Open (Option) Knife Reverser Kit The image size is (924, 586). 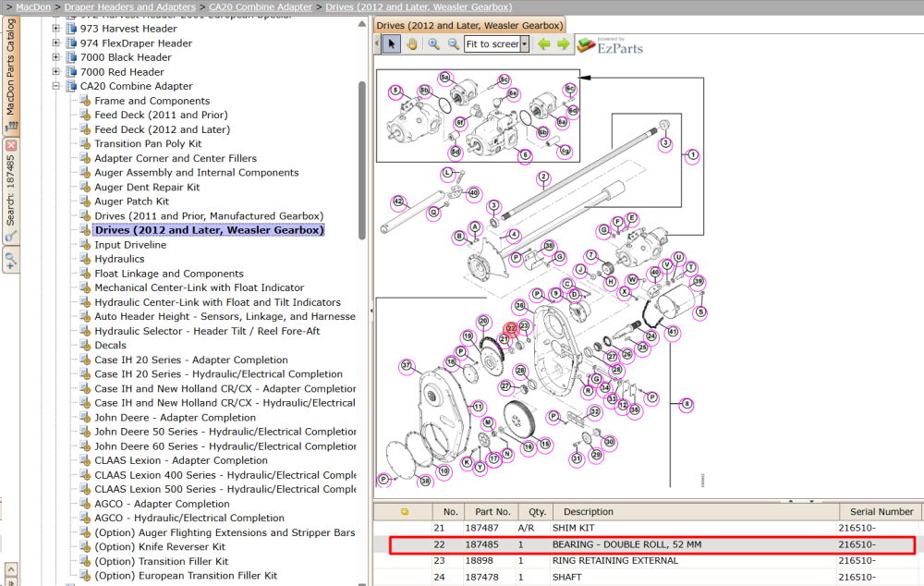160,546
